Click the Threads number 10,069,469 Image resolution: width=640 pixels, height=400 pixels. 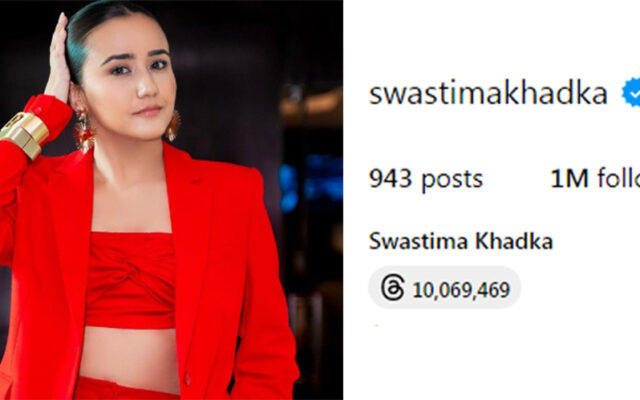461,290
